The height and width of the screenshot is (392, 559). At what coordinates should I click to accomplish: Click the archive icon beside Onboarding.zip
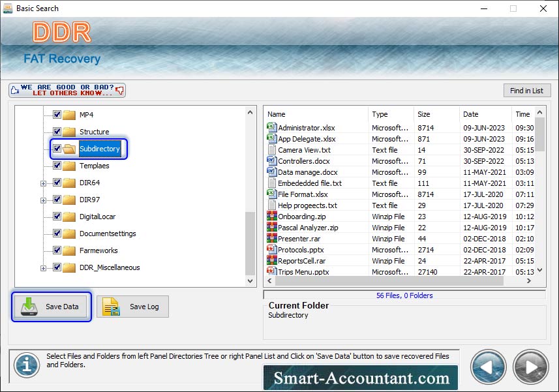tap(271, 216)
